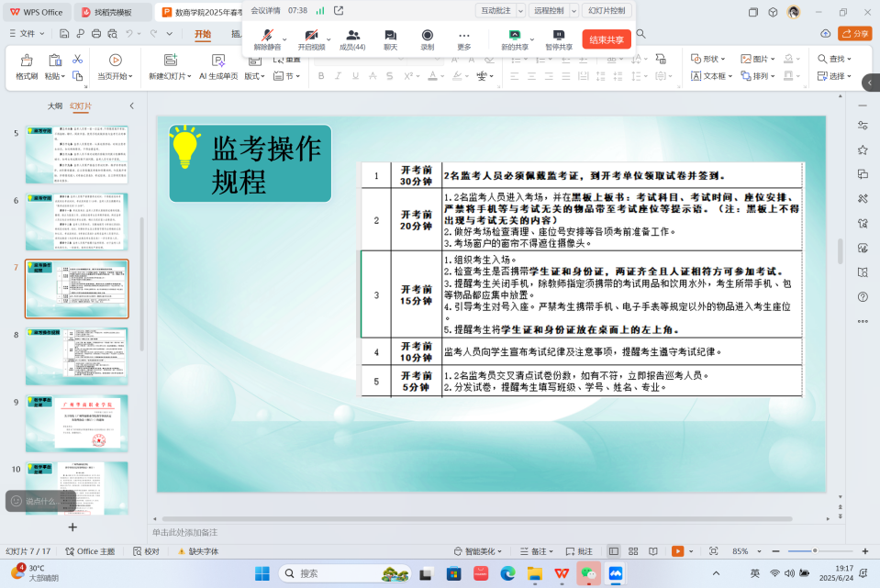Click 暂停共享 to pause sharing
The height and width of the screenshot is (588, 880).
pos(558,35)
